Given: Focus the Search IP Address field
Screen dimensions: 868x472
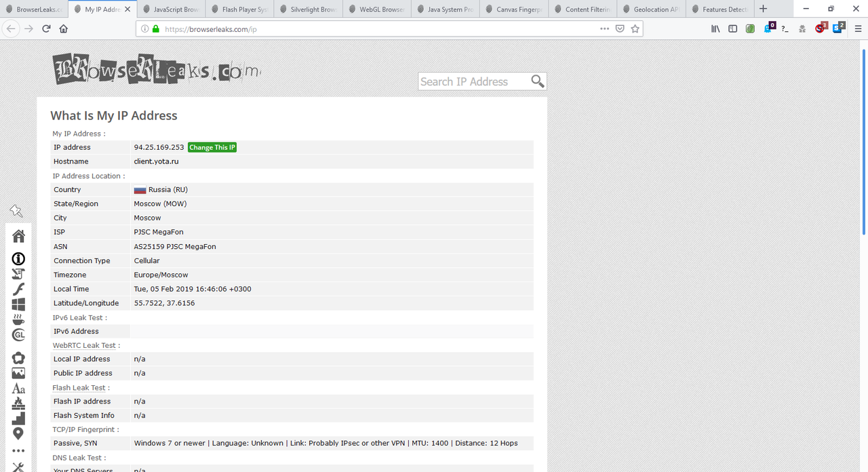Looking at the screenshot, I should click(473, 81).
